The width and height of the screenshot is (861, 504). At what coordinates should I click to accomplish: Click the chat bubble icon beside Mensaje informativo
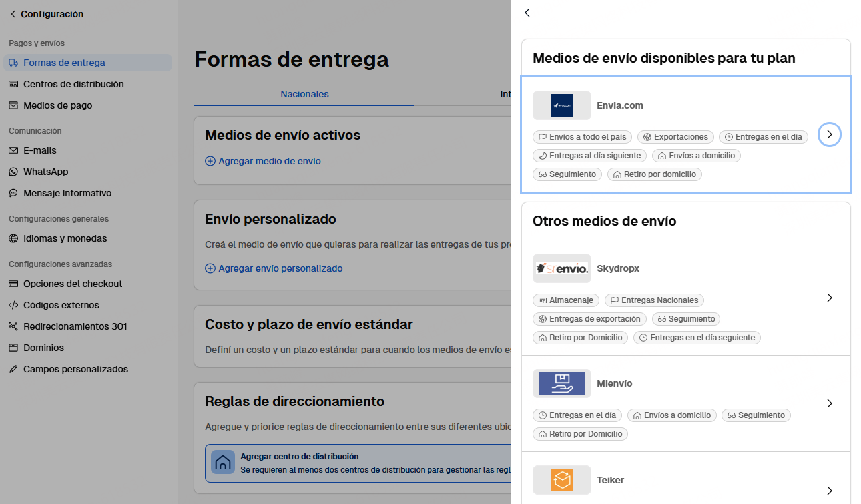coord(13,193)
